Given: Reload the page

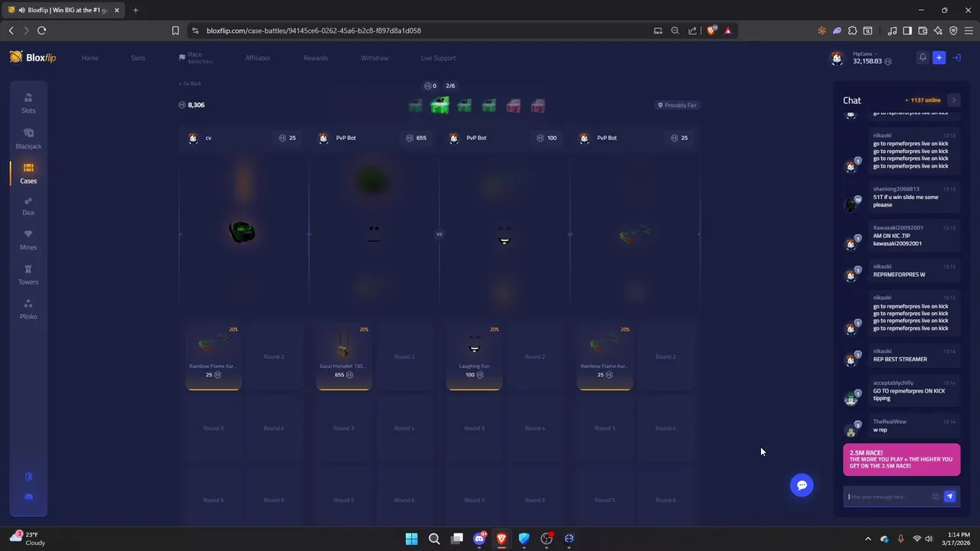Looking at the screenshot, I should 41,31.
